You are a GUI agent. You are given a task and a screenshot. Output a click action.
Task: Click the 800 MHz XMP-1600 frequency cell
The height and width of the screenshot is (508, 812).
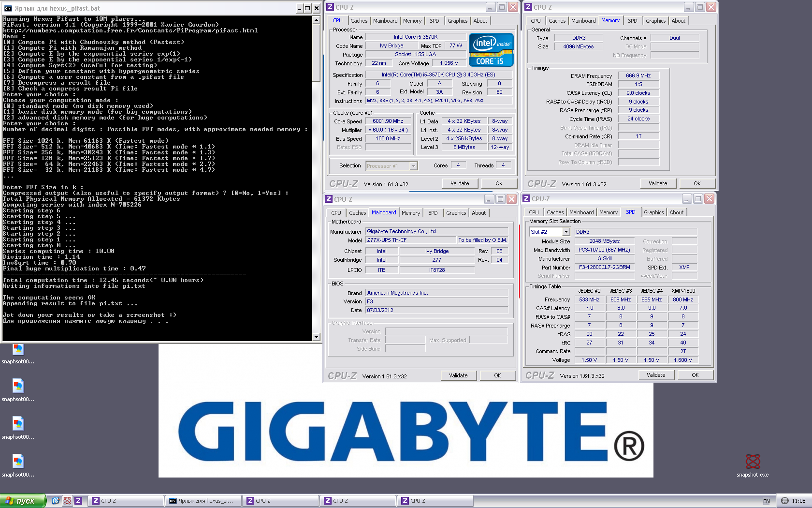tap(683, 299)
